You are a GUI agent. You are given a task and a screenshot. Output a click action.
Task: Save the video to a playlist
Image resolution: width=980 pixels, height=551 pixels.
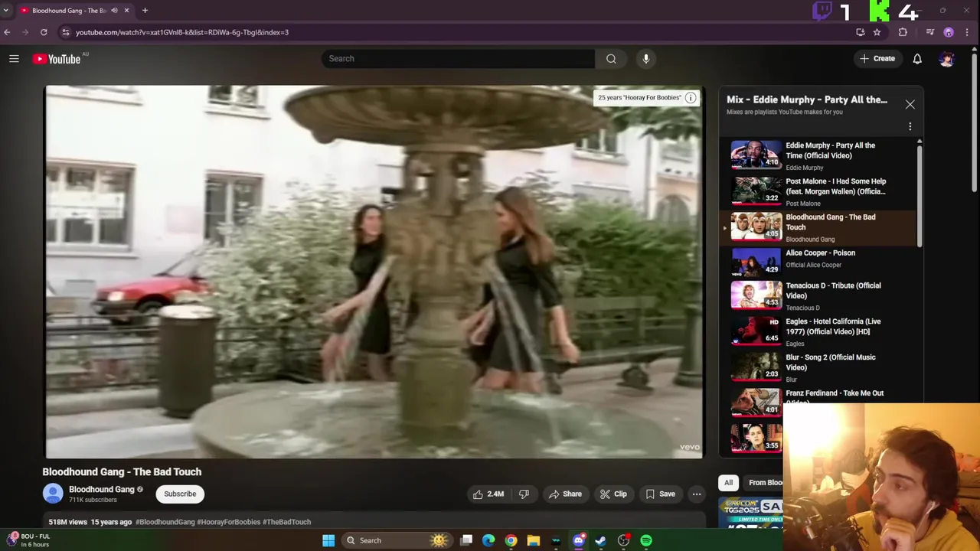pyautogui.click(x=660, y=494)
